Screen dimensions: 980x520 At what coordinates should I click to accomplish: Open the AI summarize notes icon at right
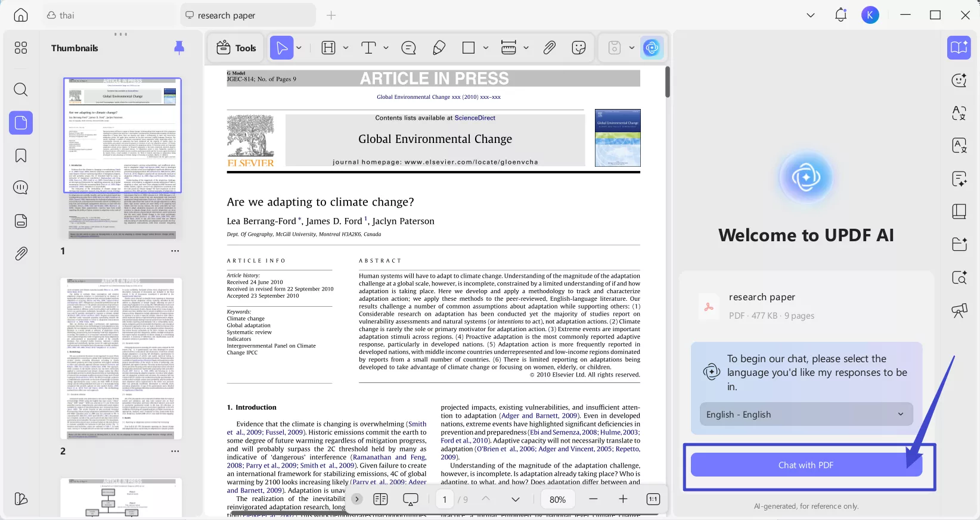pyautogui.click(x=959, y=179)
